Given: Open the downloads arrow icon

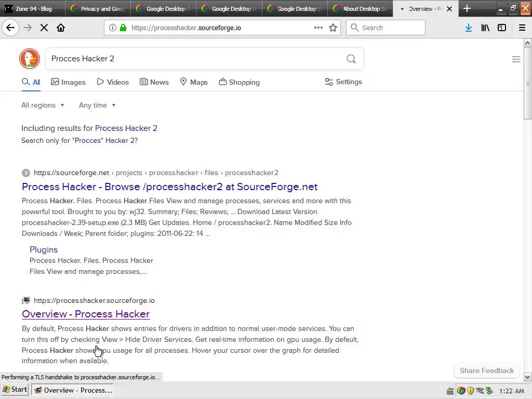Looking at the screenshot, I should click(x=469, y=28).
